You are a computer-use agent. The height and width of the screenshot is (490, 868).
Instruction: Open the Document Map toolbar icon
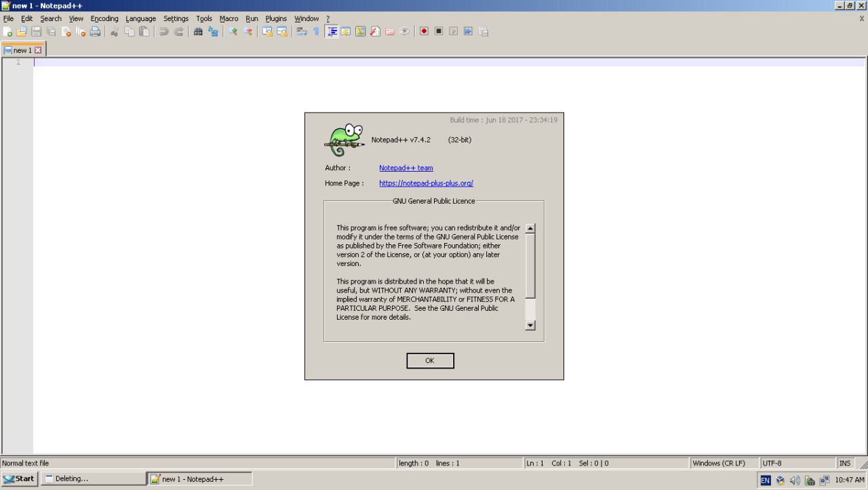point(360,31)
